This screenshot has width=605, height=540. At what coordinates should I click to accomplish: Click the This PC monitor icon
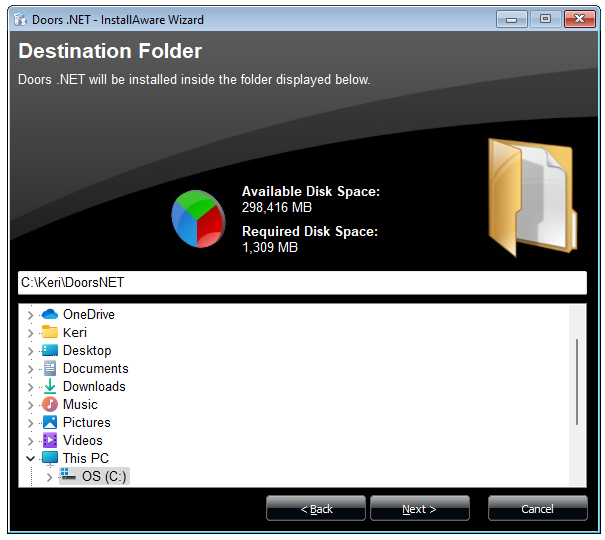(50, 459)
